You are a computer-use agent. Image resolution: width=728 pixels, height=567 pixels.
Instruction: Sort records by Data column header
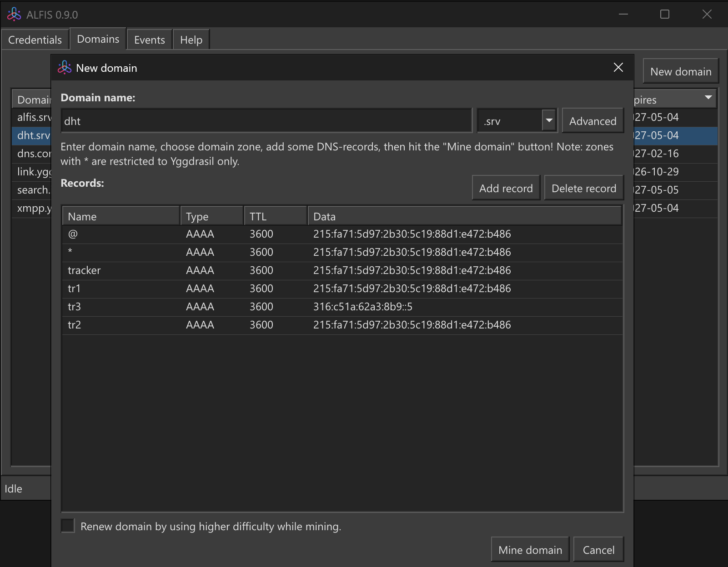[465, 216]
